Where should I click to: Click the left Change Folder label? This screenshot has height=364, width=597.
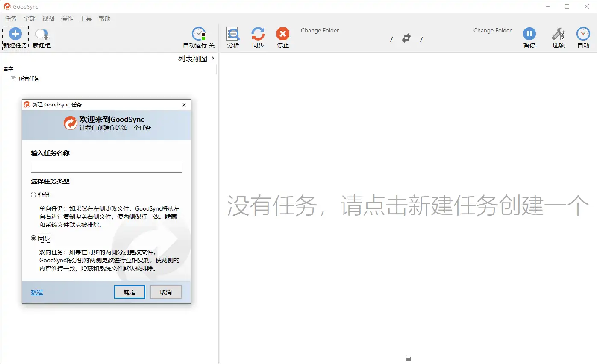pos(320,30)
